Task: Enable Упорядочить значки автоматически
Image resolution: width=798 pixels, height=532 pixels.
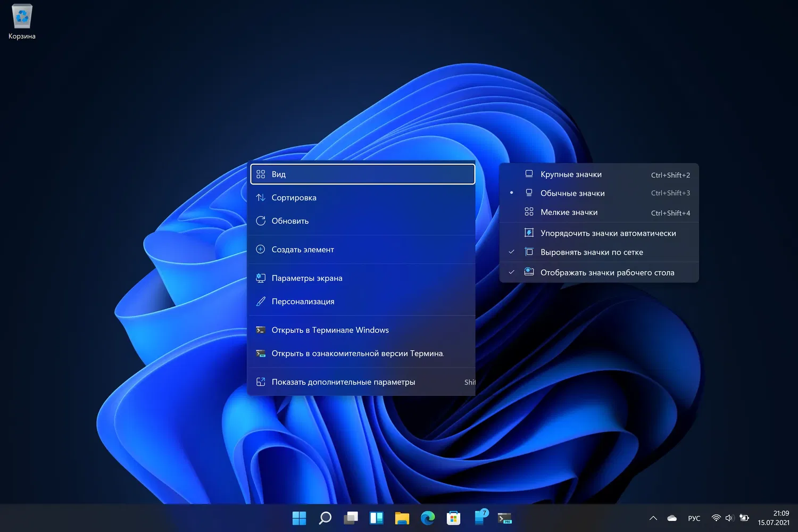Action: coord(608,233)
